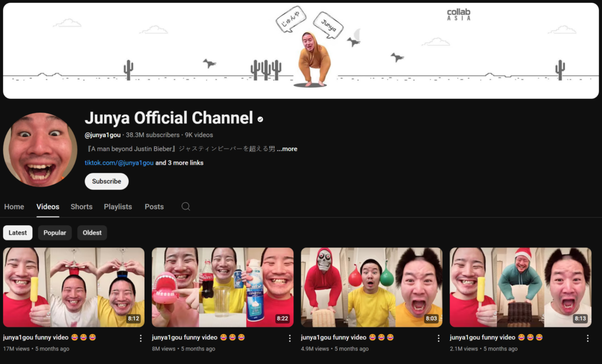Click the round channel profile picture

click(40, 149)
